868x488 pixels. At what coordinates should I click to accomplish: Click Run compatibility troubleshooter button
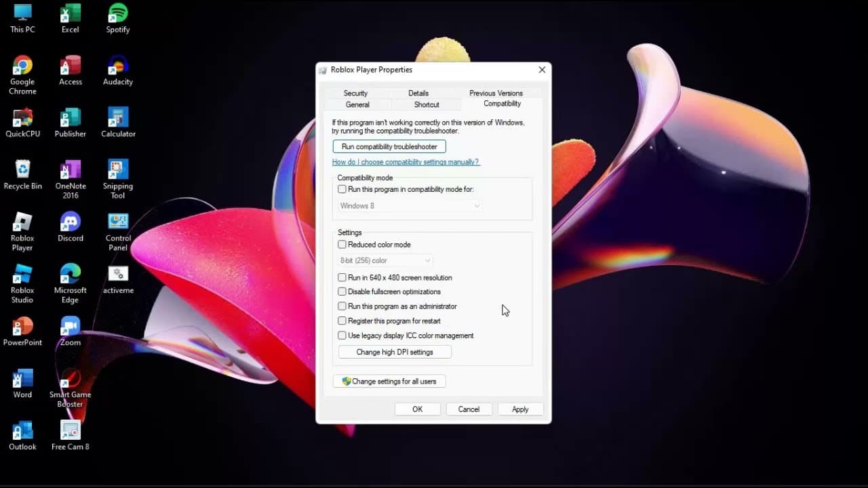tap(389, 146)
